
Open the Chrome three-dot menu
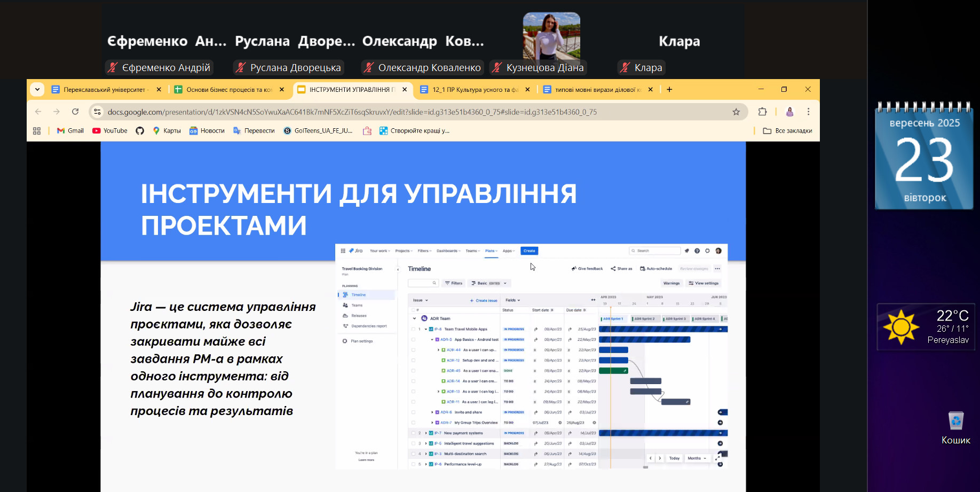tap(808, 112)
